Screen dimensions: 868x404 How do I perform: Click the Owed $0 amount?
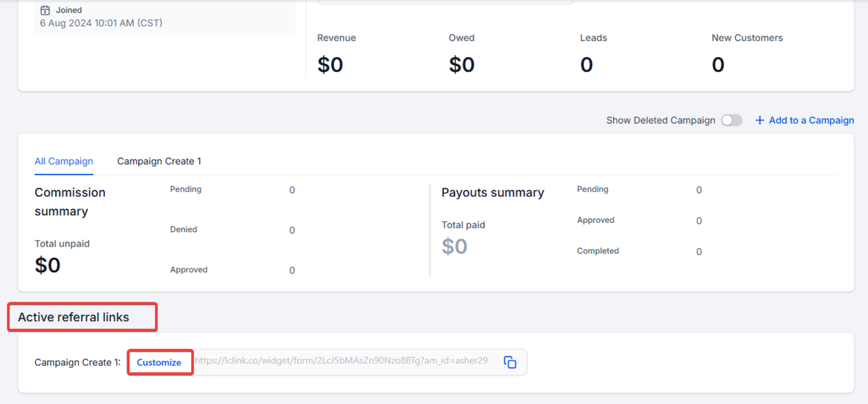(462, 64)
